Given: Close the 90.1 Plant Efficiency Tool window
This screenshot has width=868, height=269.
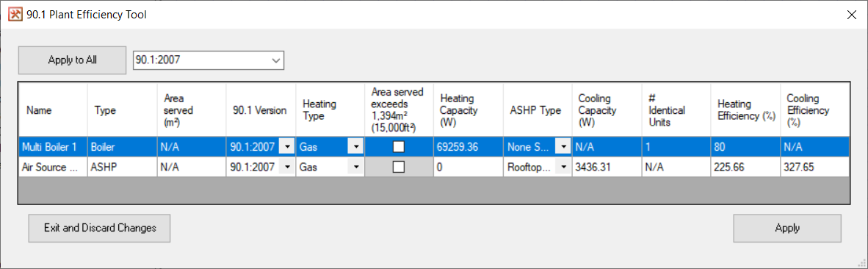Looking at the screenshot, I should pos(851,15).
